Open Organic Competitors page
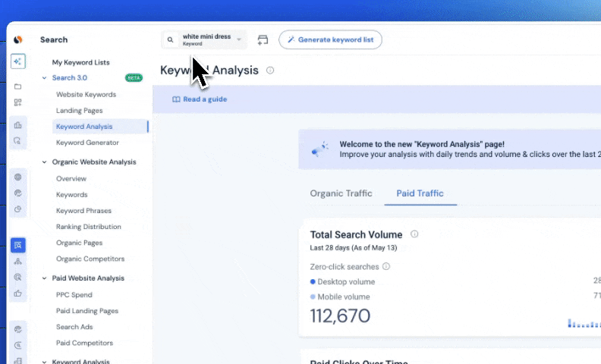 click(90, 259)
